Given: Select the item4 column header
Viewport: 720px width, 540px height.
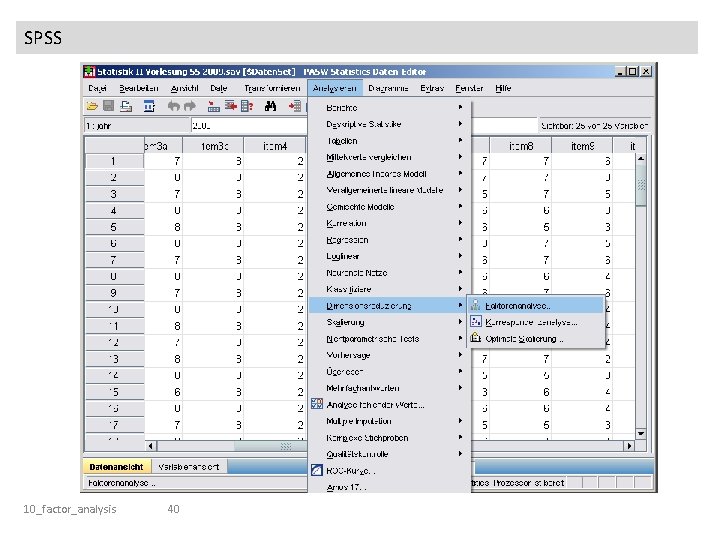Looking at the screenshot, I should [275, 146].
